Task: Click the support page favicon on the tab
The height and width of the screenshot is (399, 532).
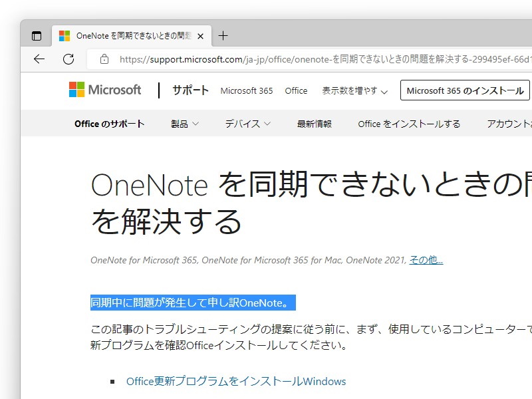Action: [65, 35]
